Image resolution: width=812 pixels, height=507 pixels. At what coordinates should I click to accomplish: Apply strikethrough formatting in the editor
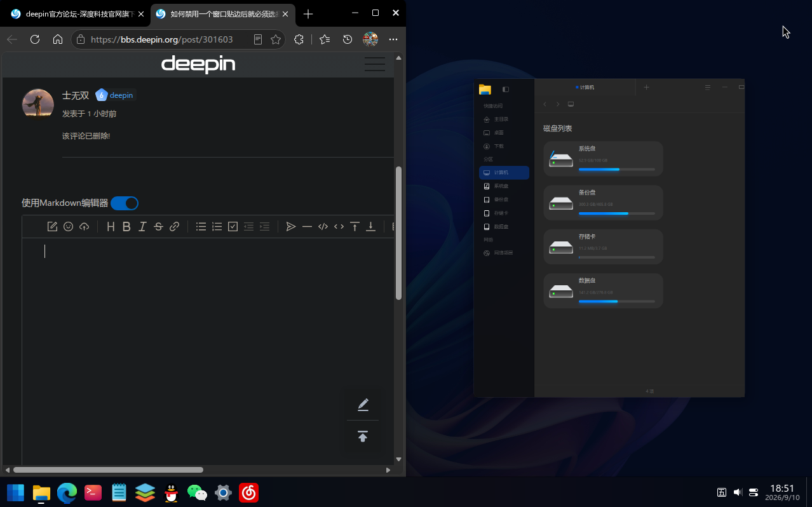tap(158, 227)
